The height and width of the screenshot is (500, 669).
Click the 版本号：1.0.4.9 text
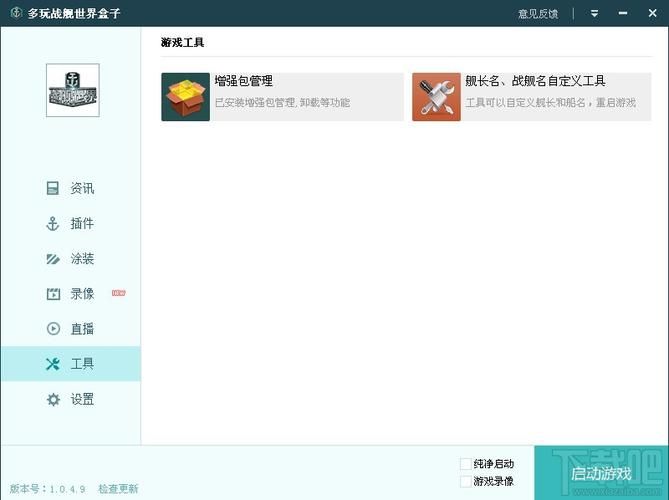pyautogui.click(x=48, y=488)
